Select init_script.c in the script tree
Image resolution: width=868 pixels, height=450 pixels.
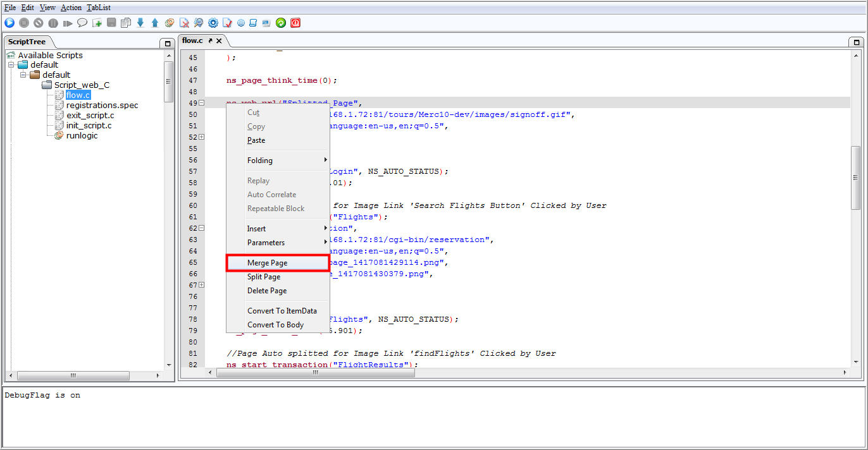[89, 125]
